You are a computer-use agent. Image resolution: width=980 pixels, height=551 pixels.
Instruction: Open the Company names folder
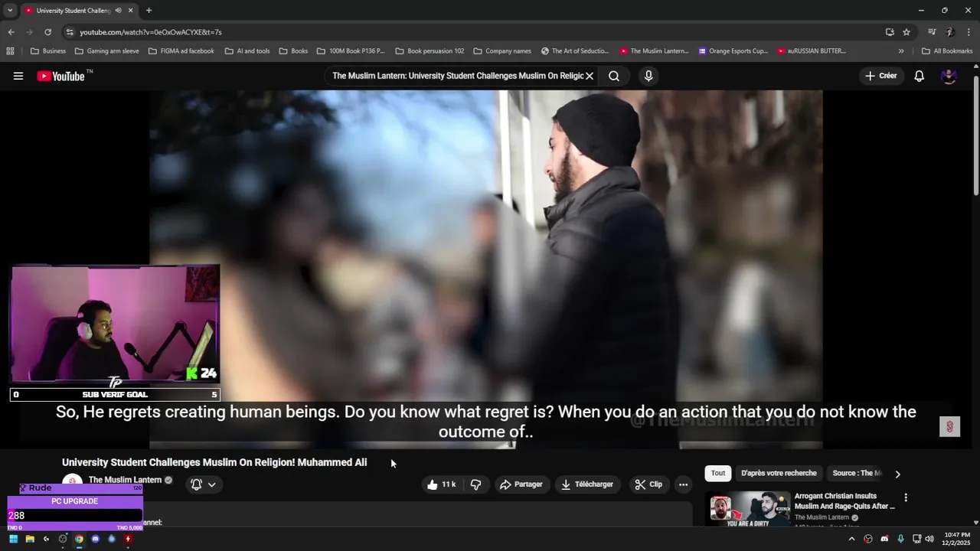point(502,51)
